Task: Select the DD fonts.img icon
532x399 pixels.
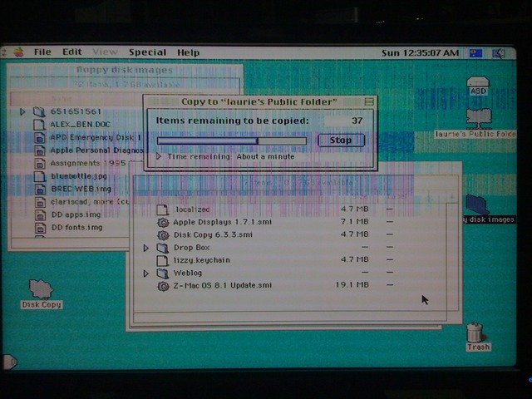Action: pos(40,228)
